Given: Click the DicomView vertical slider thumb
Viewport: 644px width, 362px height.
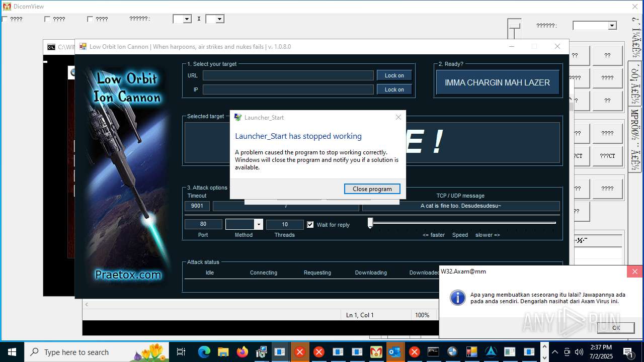Looking at the screenshot, I should (514, 25).
